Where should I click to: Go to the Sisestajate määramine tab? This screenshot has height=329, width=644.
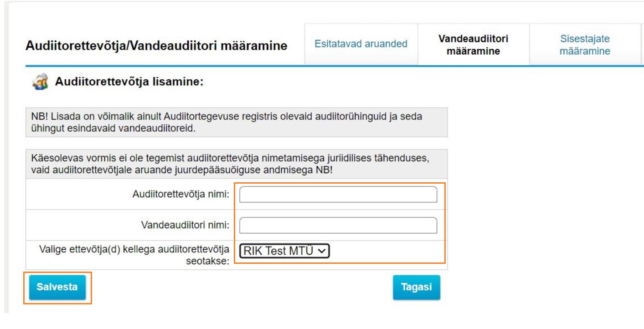pos(585,45)
